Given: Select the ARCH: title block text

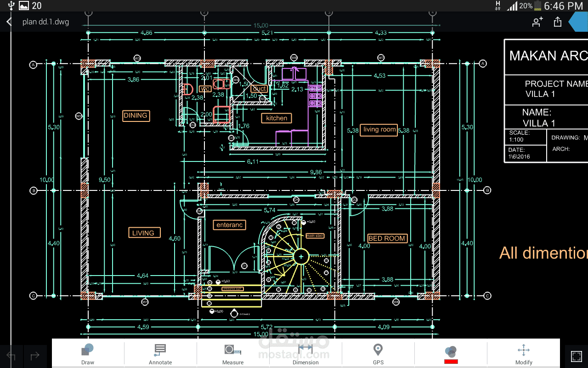Looking at the screenshot, I should (x=561, y=149).
